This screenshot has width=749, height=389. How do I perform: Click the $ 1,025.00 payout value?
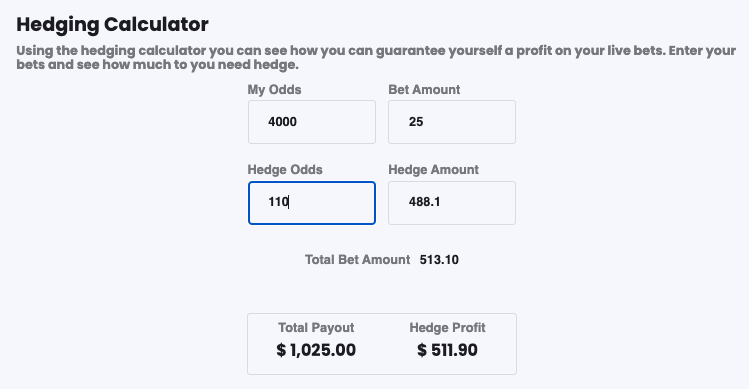[x=316, y=350]
